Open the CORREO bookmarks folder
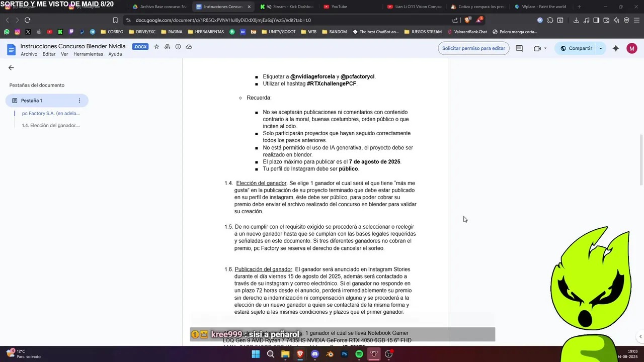644x362 pixels. [x=112, y=32]
